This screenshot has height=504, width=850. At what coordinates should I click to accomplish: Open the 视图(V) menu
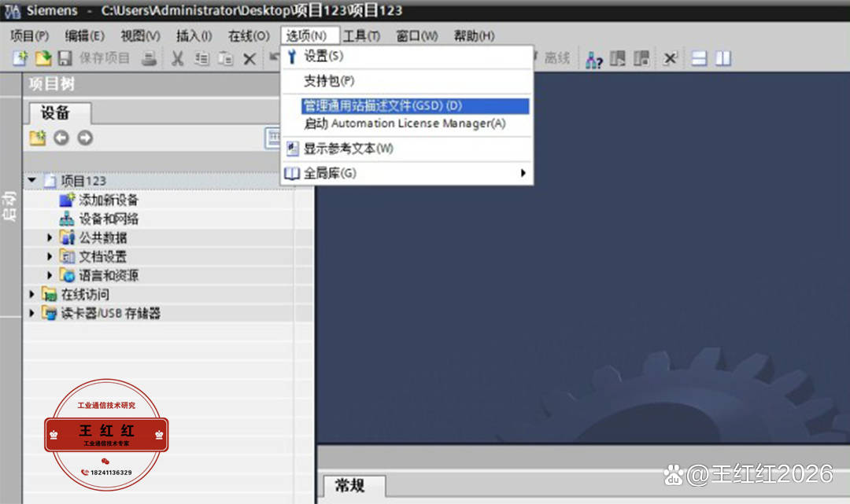(x=140, y=35)
